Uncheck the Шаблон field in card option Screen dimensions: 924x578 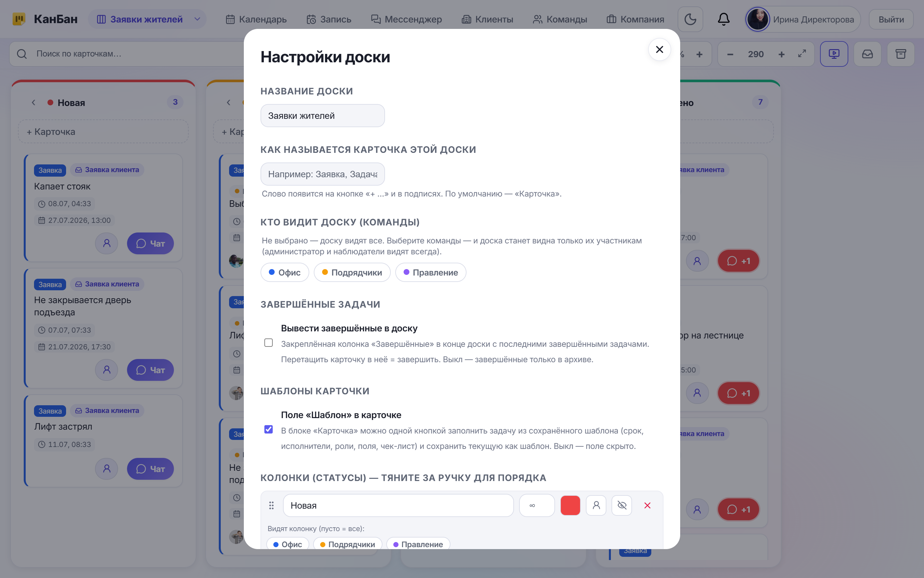pos(269,429)
